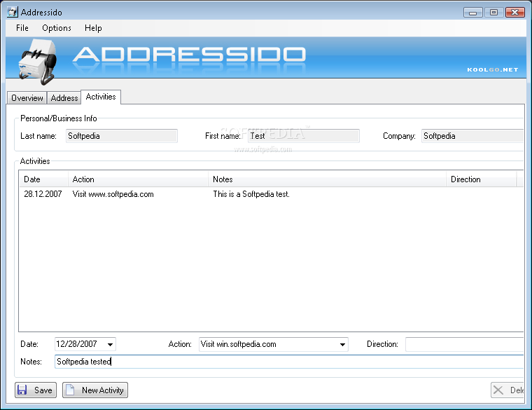The height and width of the screenshot is (410, 532).
Task: Maximize the Addressido window
Action: [494, 13]
